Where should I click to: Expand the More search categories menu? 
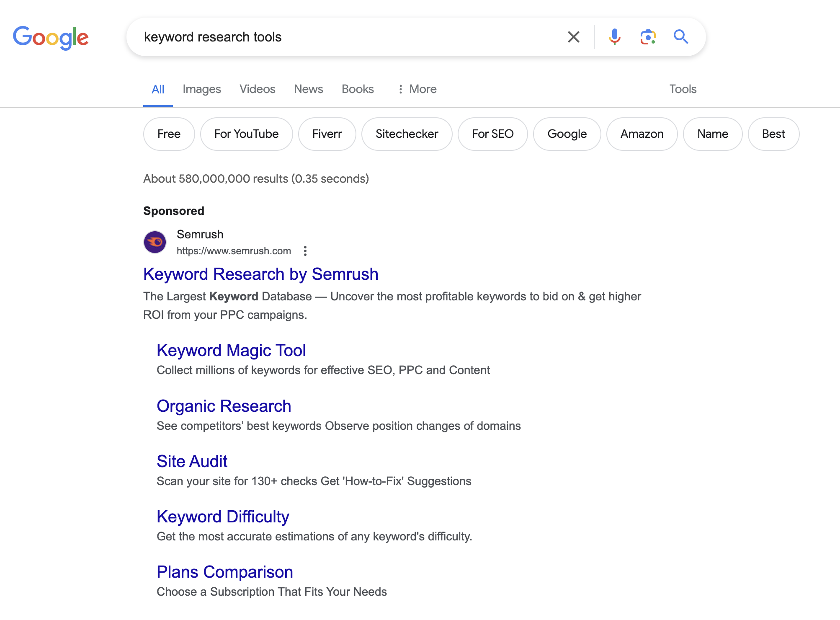click(x=417, y=89)
